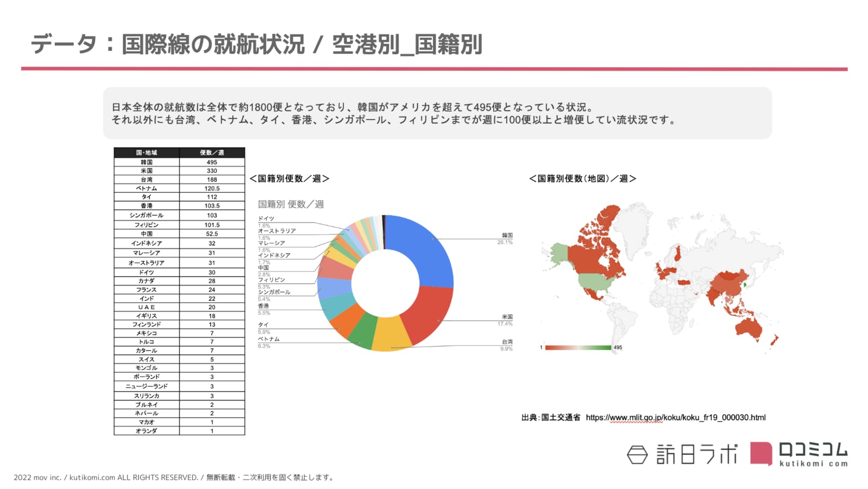Click the 330 value in table
The height and width of the screenshot is (489, 868).
212,171
